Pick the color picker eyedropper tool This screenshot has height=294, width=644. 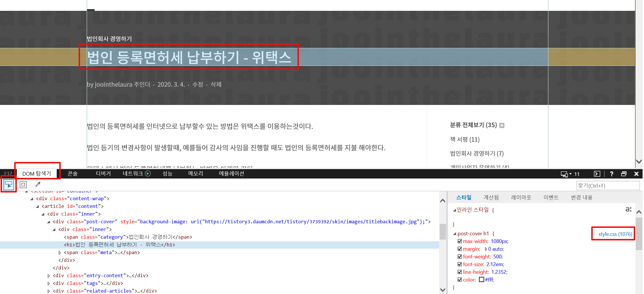point(38,184)
